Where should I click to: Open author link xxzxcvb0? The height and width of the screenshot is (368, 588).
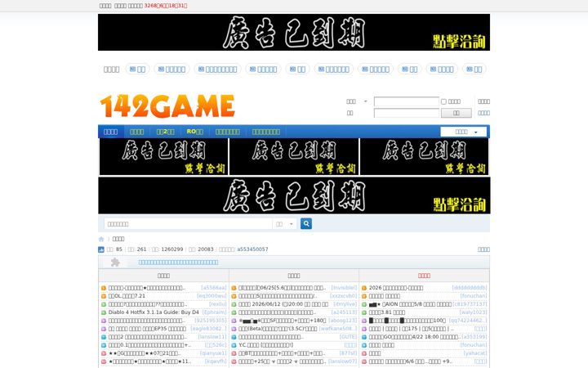pyautogui.click(x=343, y=296)
